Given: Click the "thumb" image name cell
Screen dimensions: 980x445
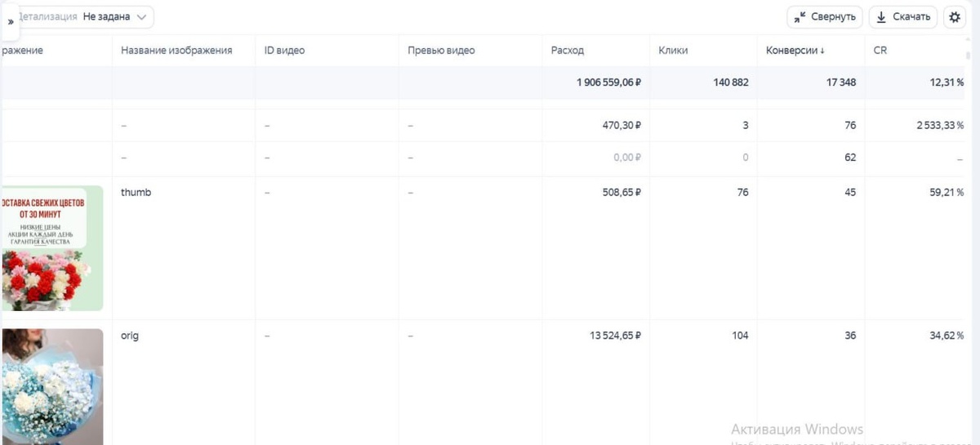Looking at the screenshot, I should pyautogui.click(x=136, y=193).
